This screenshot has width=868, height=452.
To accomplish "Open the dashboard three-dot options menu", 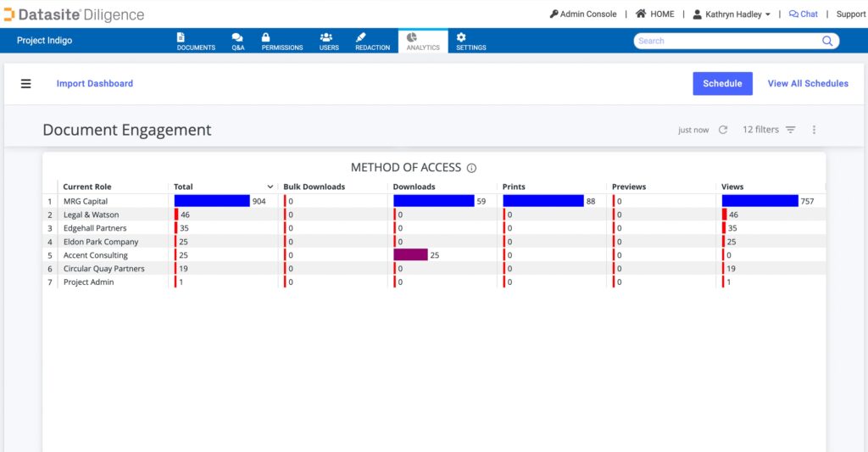I will pyautogui.click(x=814, y=130).
